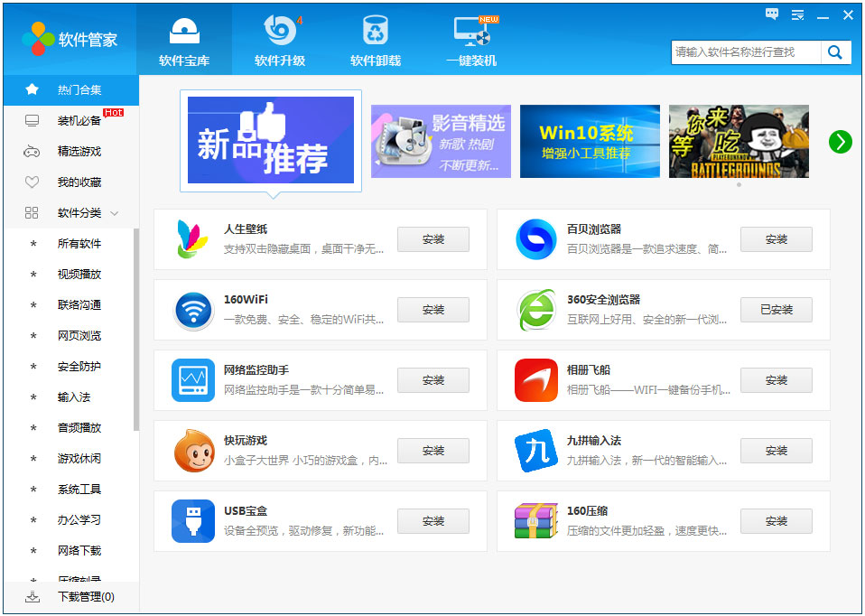865x616 pixels.
Task: Open the main menu list icon
Action: coord(797,14)
